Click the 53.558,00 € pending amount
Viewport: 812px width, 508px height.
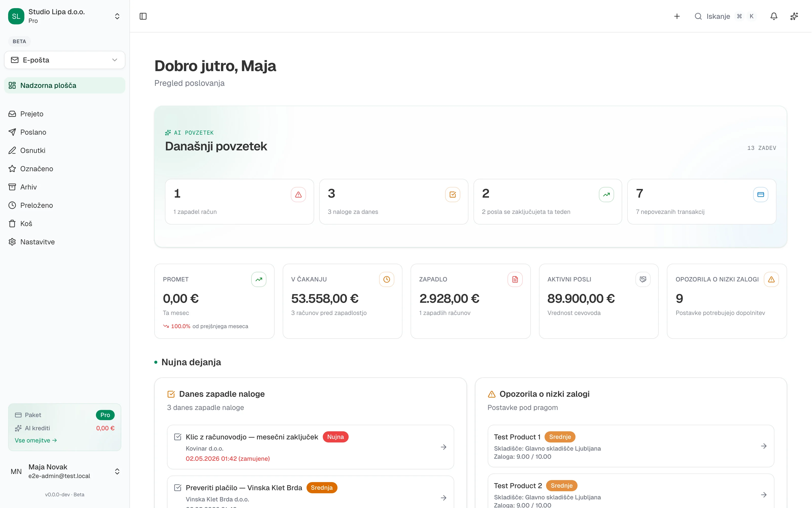[325, 298]
